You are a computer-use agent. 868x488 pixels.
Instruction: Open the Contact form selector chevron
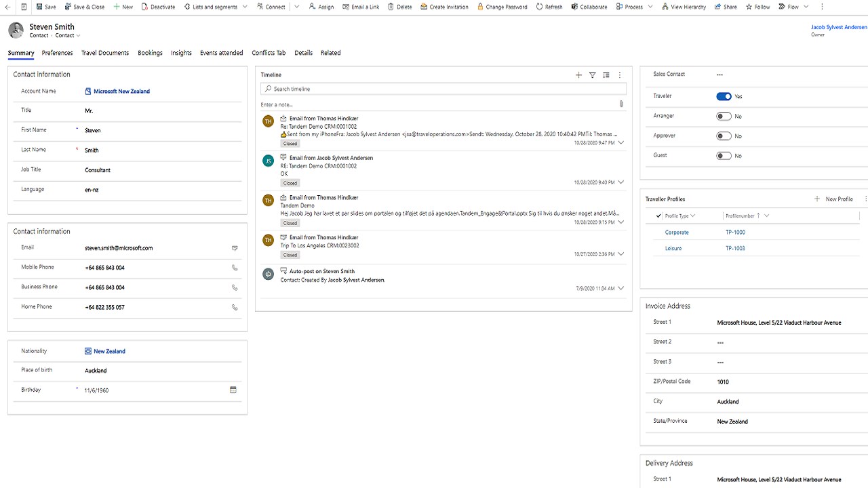click(78, 35)
